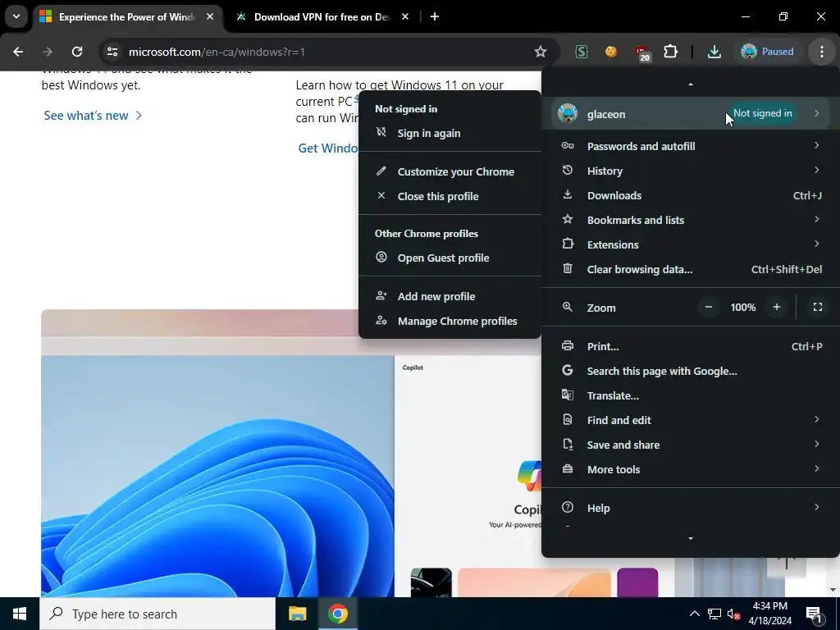The height and width of the screenshot is (630, 840).
Task: Reload the current page
Action: (77, 52)
